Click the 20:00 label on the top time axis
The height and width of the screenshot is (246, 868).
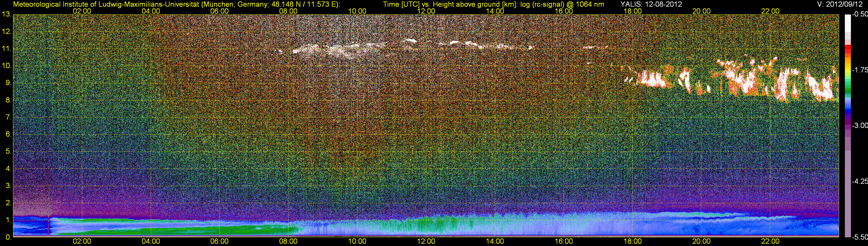pyautogui.click(x=702, y=11)
